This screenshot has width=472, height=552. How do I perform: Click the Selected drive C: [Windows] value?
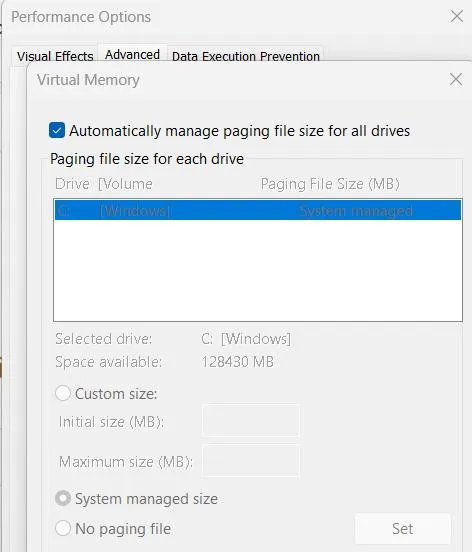tap(246, 339)
